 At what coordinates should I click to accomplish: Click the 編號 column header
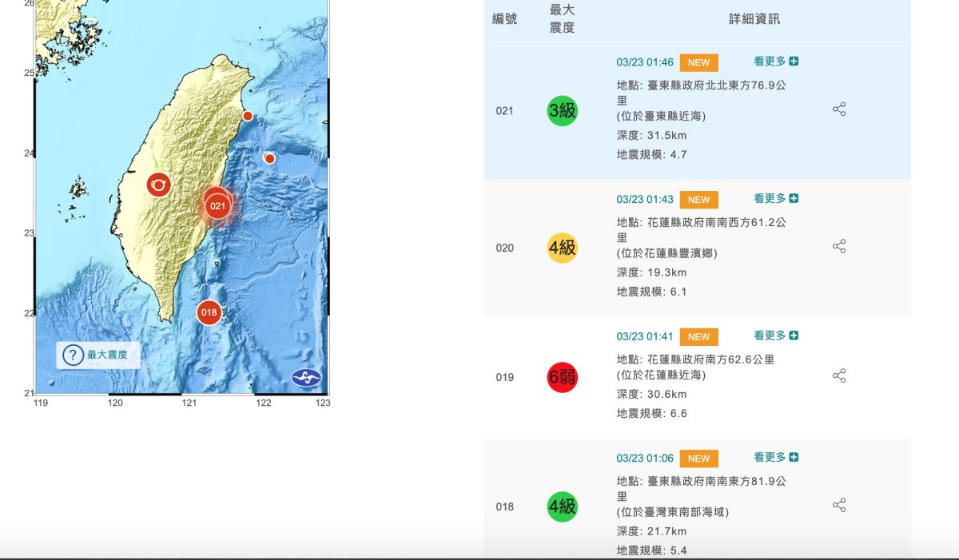(504, 19)
